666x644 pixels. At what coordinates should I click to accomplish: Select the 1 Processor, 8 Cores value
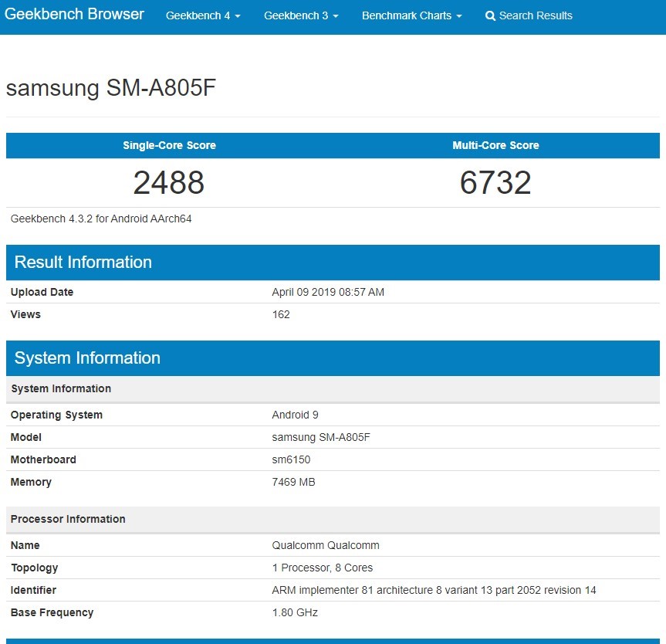coord(323,568)
